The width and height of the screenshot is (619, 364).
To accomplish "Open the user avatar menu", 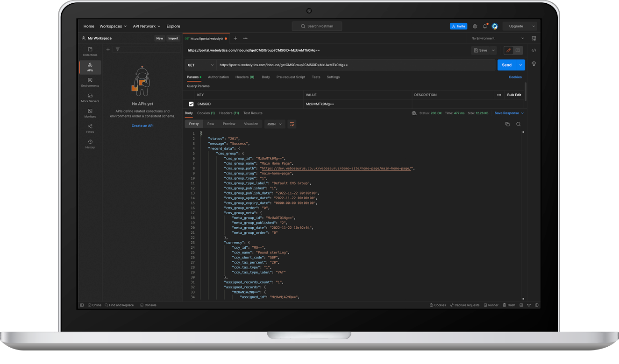I will coord(495,26).
